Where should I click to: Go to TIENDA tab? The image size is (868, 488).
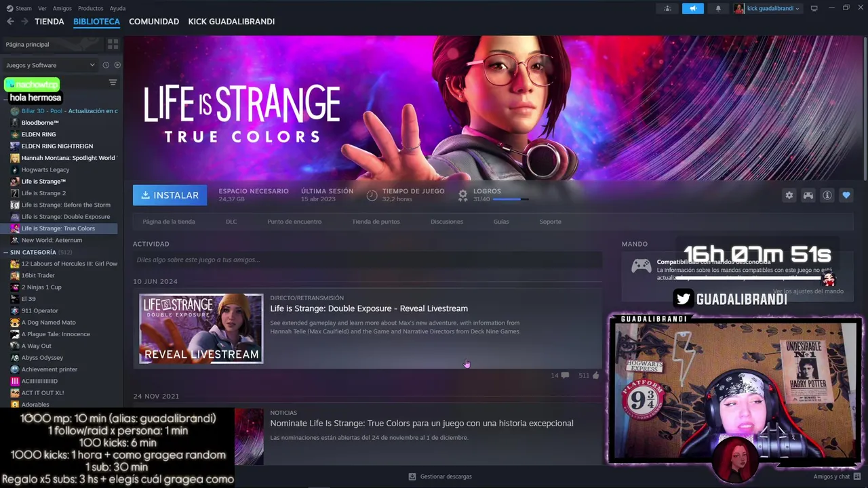(x=50, y=22)
